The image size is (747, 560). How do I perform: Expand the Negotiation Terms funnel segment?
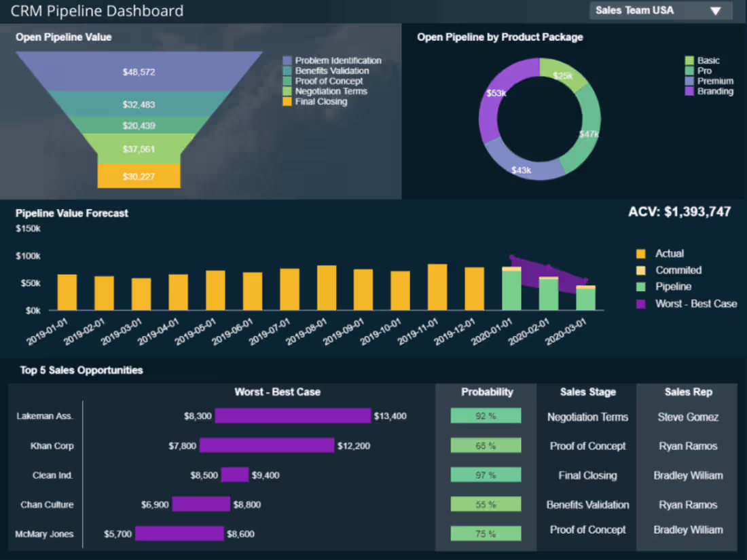tap(139, 149)
